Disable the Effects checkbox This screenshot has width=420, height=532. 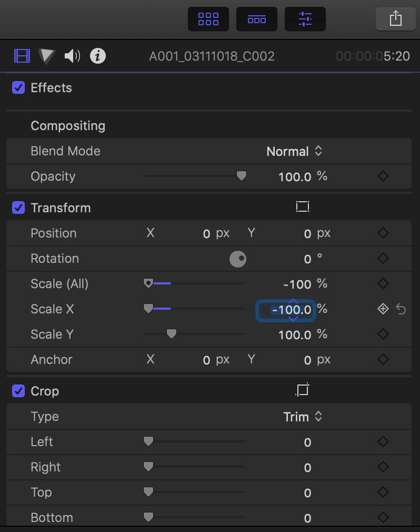pyautogui.click(x=18, y=87)
